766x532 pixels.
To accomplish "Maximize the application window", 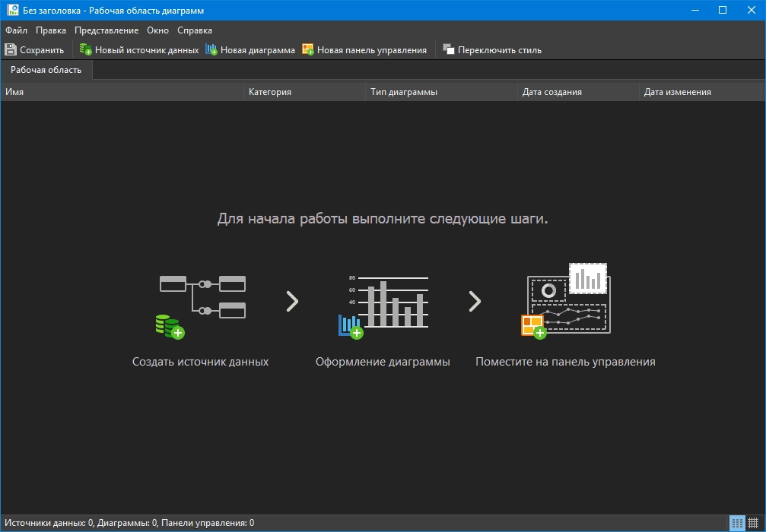I will point(723,10).
